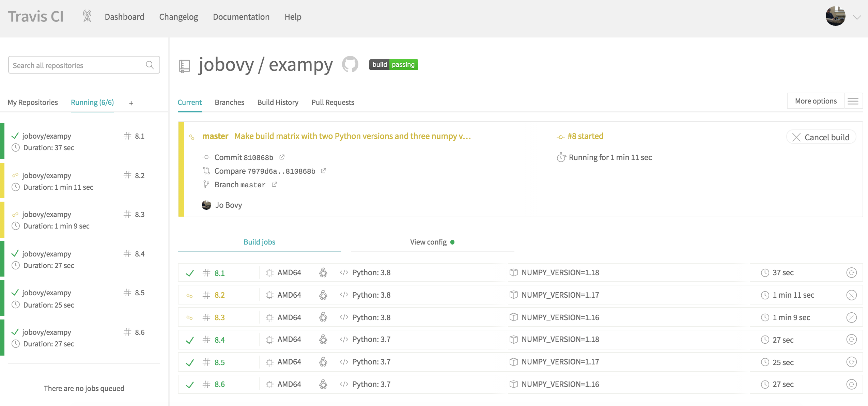Switch to the View config tab
Image resolution: width=868 pixels, height=406 pixels.
coord(432,242)
